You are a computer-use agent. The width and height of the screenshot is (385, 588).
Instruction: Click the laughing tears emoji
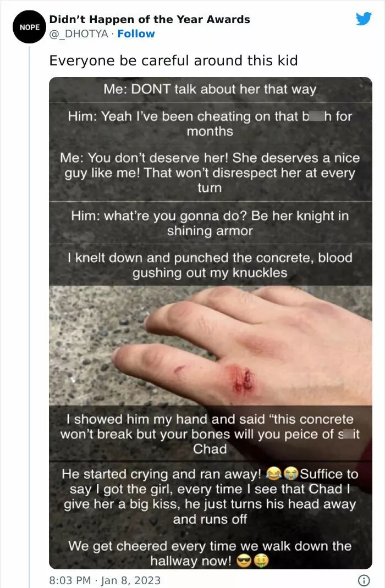click(273, 474)
